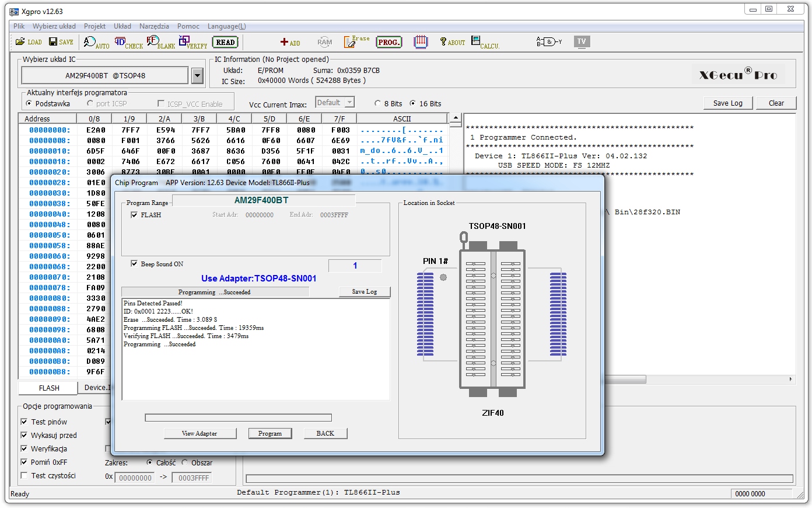The image size is (812, 508).
Task: Open the CALCU. calculator icon
Action: tap(485, 42)
